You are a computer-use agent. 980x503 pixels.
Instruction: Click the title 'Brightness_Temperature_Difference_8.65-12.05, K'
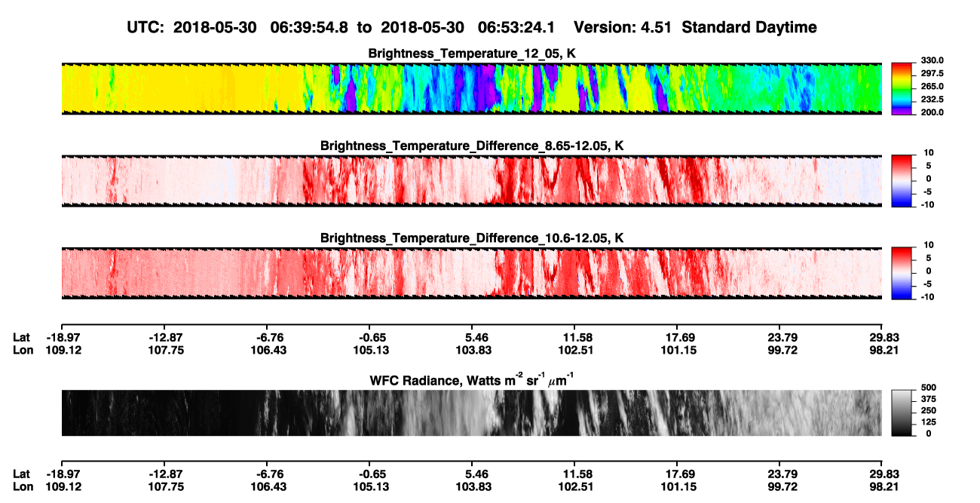pos(472,146)
